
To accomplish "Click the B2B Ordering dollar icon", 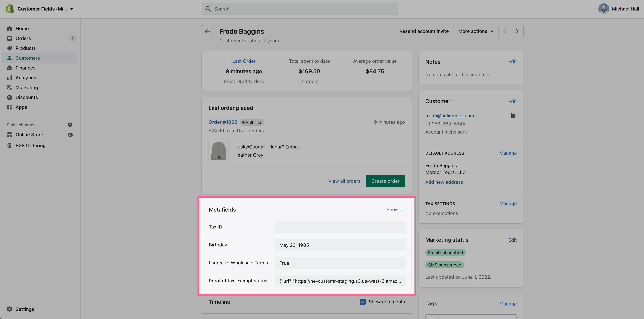I will [x=9, y=145].
